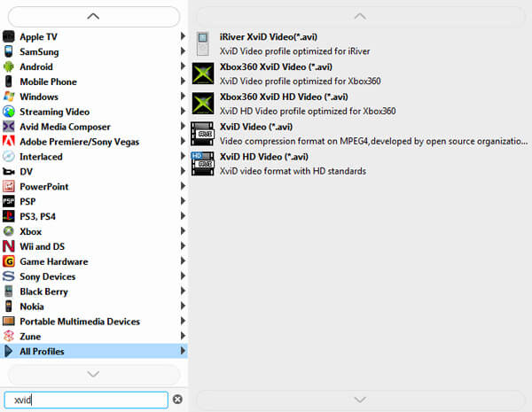Click the Windows flag icon
The height and width of the screenshot is (412, 532).
pyautogui.click(x=9, y=97)
